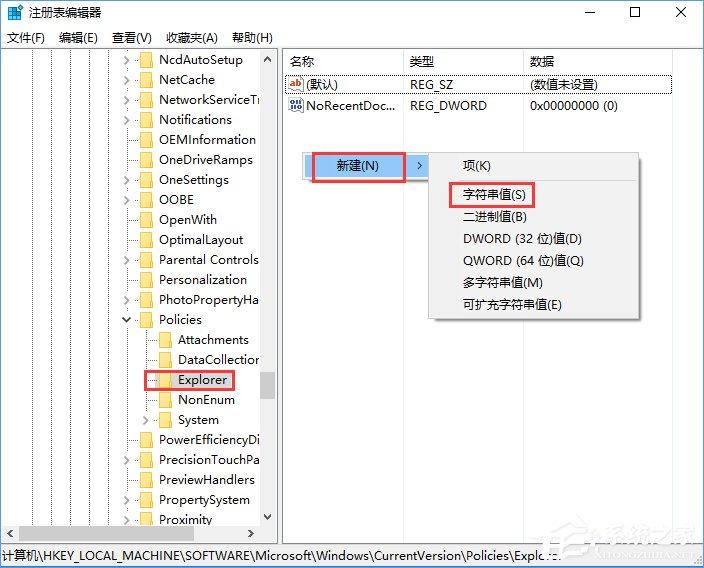Viewport: 704px width, 568px height.
Task: Click the ab string icon of (默认) value
Action: coord(295,84)
